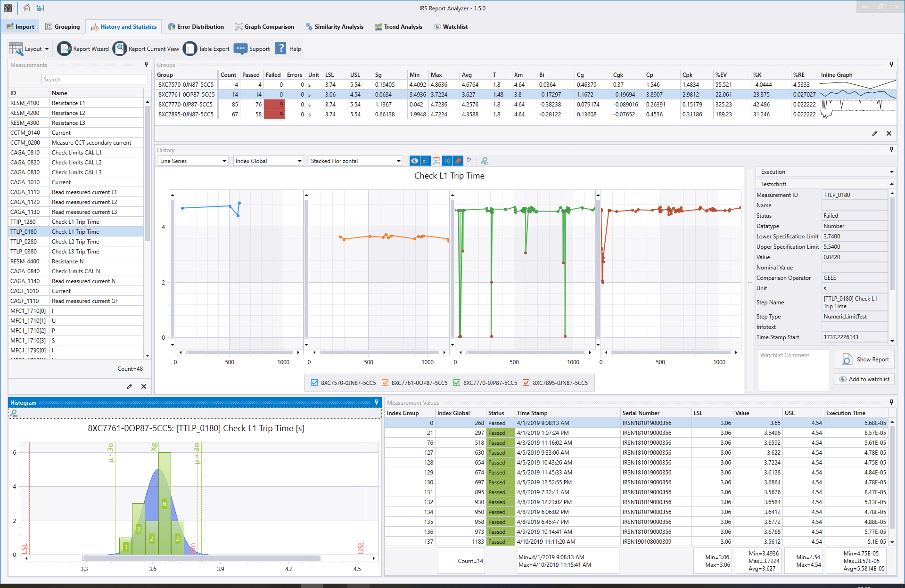Image resolution: width=905 pixels, height=588 pixels.
Task: Select measurement TTIP_1280 Check L1 Trip Time
Action: click(x=76, y=222)
